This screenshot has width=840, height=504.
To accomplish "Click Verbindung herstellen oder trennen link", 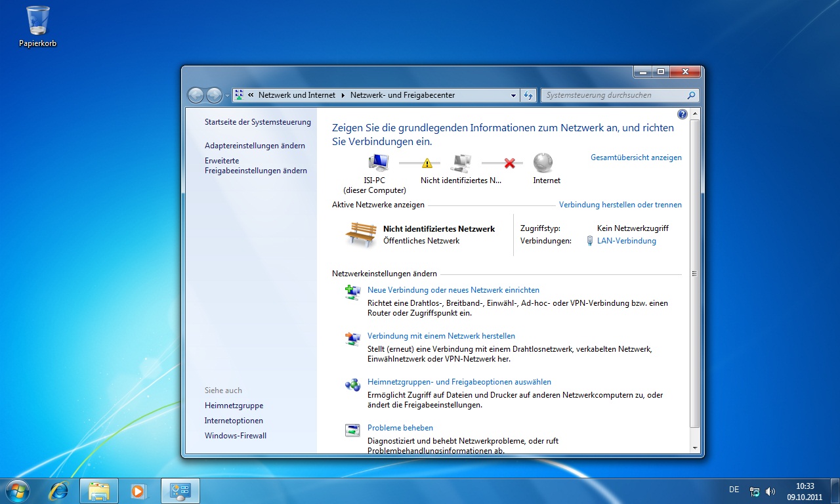I will (x=620, y=205).
